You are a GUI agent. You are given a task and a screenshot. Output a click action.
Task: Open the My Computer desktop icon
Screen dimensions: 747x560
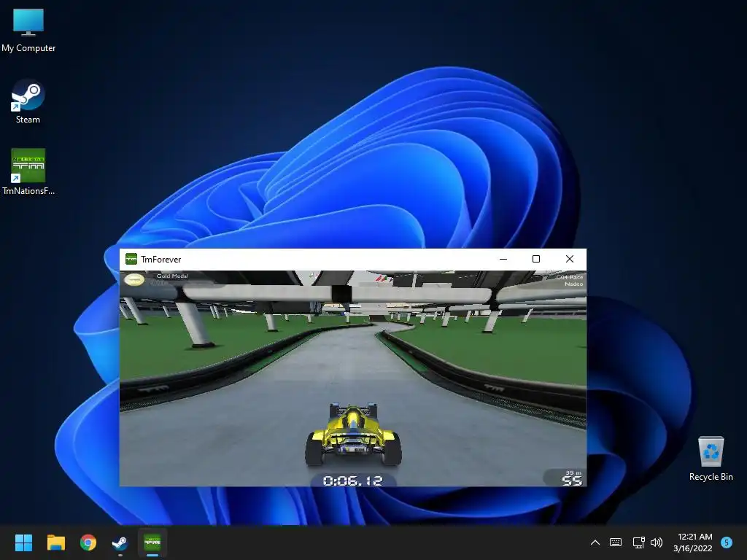coord(28,31)
